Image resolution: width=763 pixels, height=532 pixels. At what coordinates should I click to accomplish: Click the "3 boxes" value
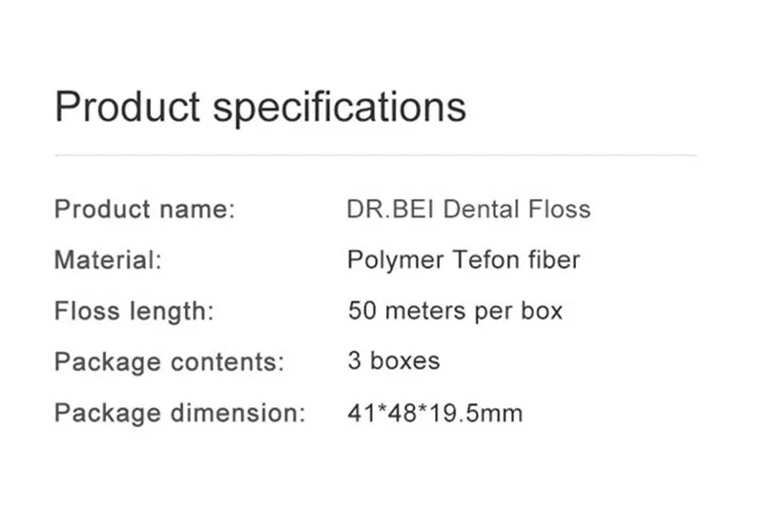[394, 362]
